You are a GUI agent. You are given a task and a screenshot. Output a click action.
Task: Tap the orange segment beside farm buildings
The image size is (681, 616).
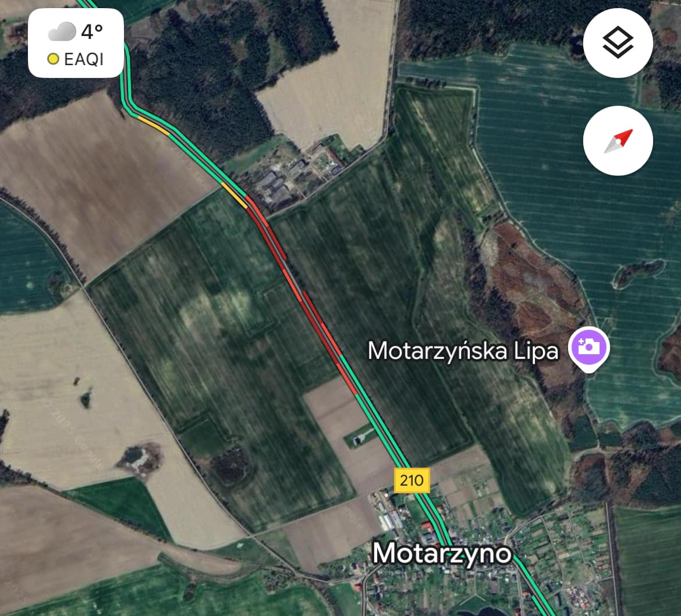tap(235, 195)
